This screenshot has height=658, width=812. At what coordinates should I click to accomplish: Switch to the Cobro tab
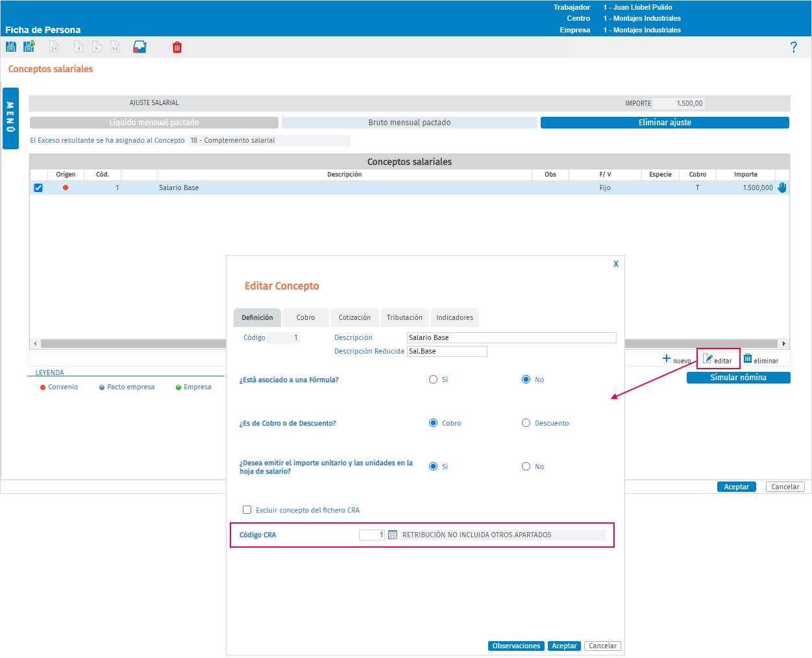tap(306, 317)
